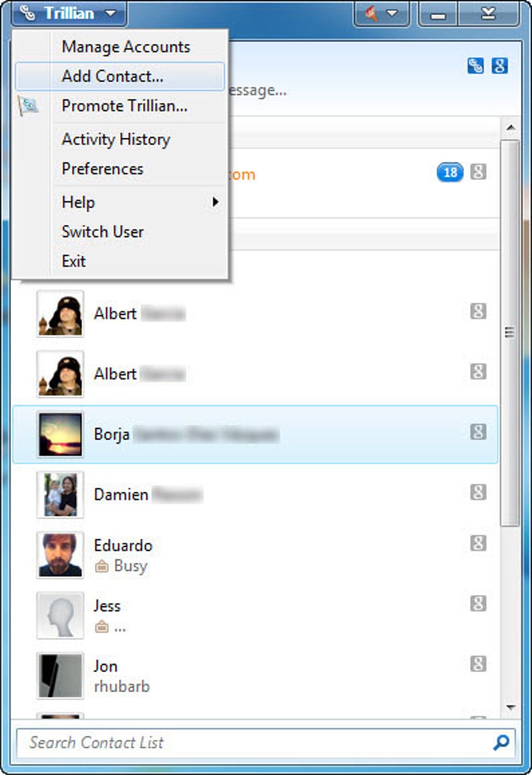Click the contact list scrollbar thumb
The width and height of the screenshot is (532, 775).
click(510, 333)
